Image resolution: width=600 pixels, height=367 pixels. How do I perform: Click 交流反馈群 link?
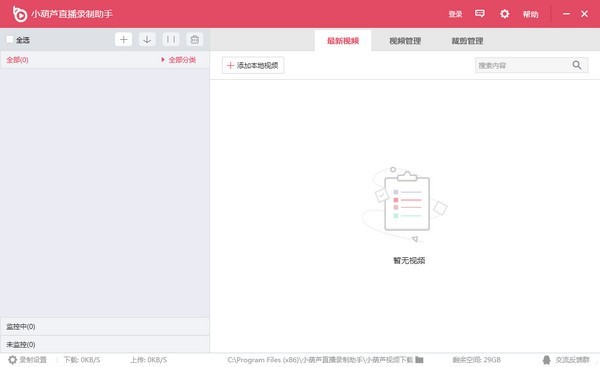pos(572,360)
